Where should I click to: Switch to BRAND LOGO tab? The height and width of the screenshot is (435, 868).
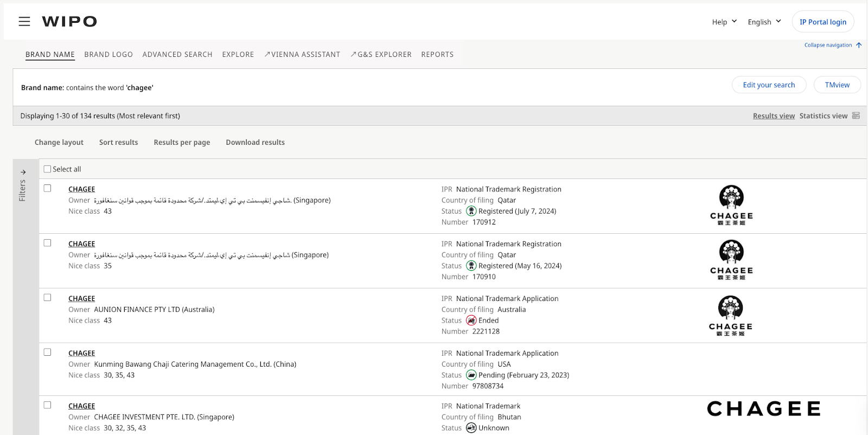[x=108, y=54]
